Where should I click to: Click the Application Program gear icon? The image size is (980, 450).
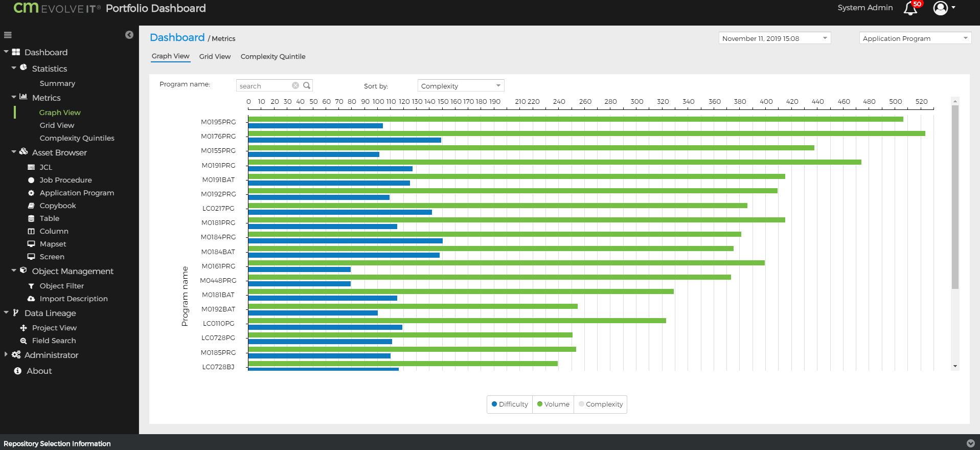(x=31, y=193)
